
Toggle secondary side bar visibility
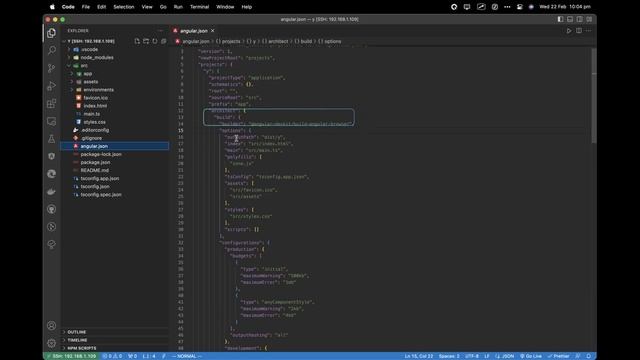click(x=580, y=19)
